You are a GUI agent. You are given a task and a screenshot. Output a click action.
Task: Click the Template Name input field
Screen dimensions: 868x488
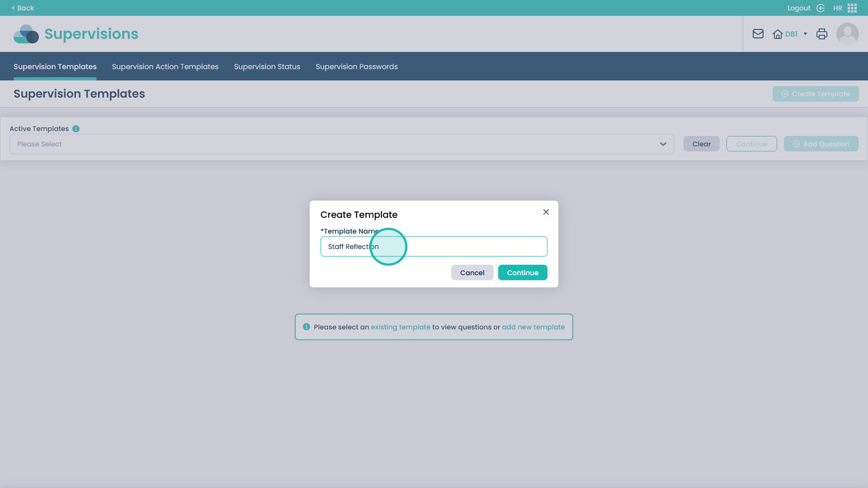tap(461, 247)
